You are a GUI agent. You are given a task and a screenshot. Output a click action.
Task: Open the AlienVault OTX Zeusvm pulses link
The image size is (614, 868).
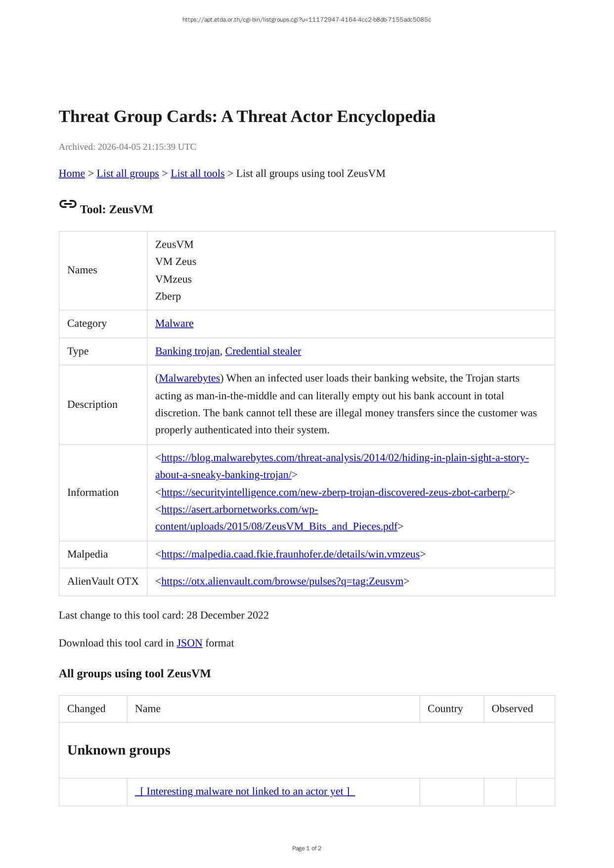(282, 582)
